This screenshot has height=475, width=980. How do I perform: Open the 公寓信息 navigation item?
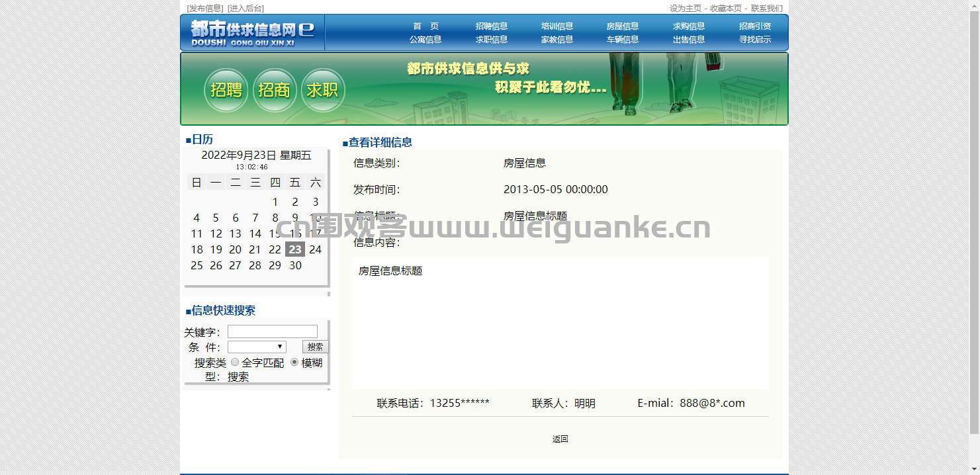(425, 40)
